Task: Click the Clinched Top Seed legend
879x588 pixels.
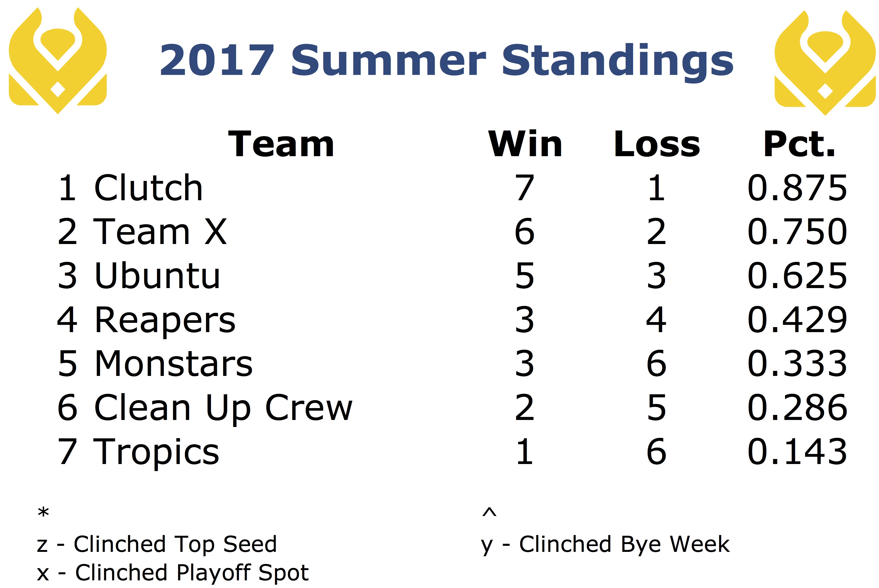Action: [x=157, y=544]
